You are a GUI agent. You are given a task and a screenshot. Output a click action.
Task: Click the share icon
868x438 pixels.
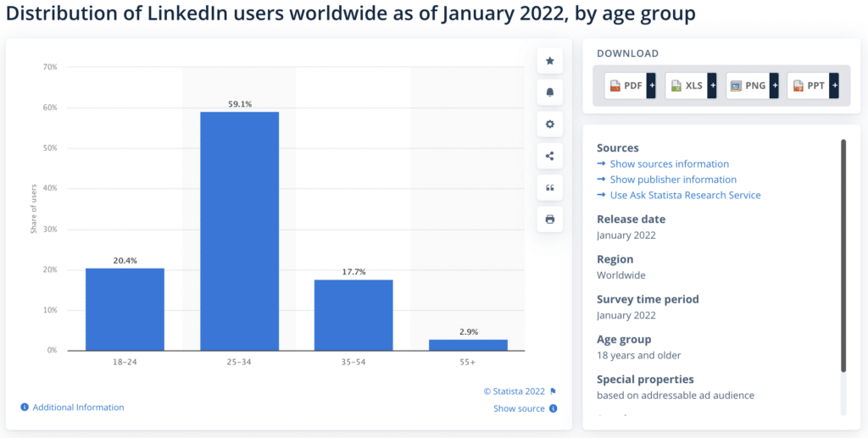click(549, 156)
